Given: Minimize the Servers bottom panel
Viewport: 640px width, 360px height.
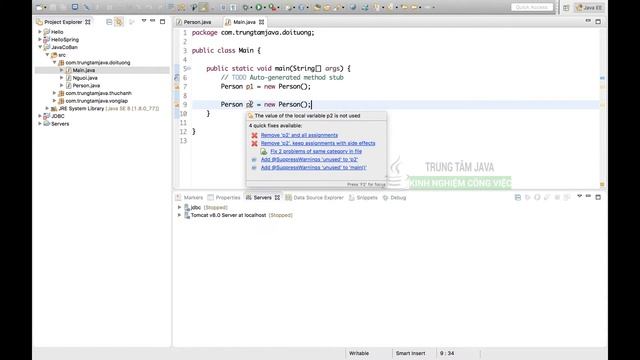Looking at the screenshot, I should [588, 196].
